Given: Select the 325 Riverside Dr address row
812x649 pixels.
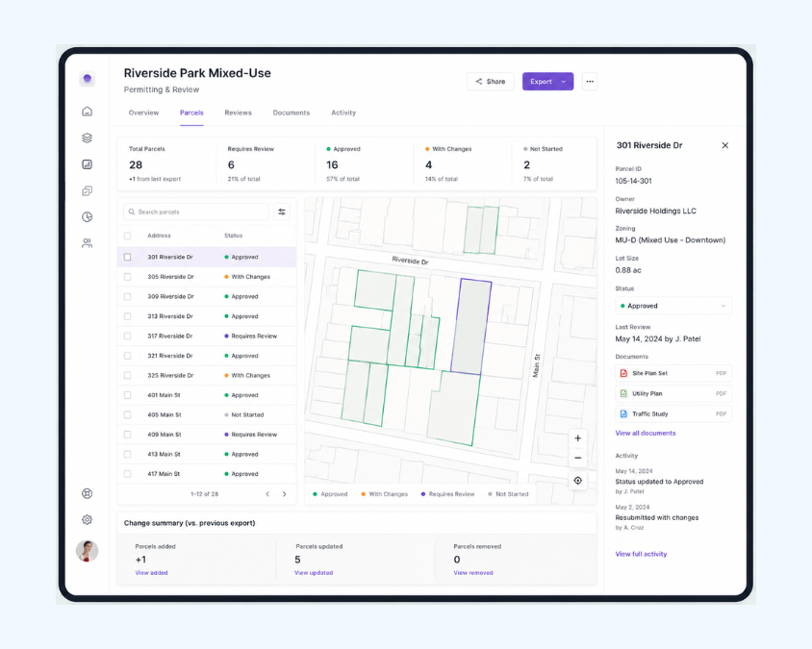Looking at the screenshot, I should [x=207, y=376].
